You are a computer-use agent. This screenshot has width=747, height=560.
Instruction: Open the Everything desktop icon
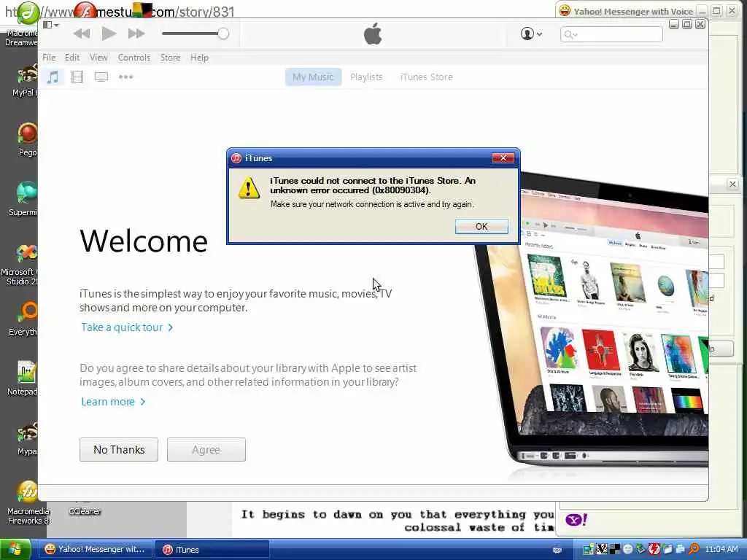click(x=24, y=319)
